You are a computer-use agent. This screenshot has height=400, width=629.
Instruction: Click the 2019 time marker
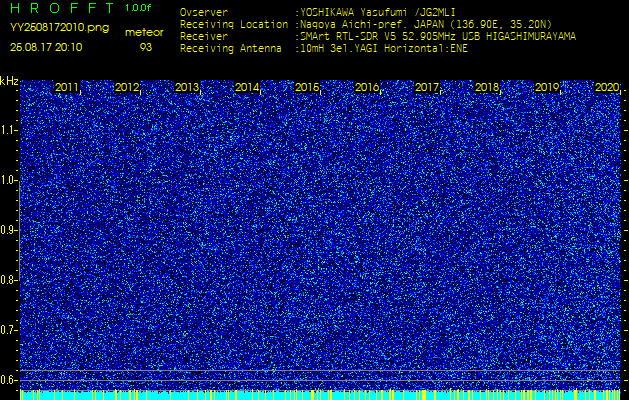coord(547,87)
